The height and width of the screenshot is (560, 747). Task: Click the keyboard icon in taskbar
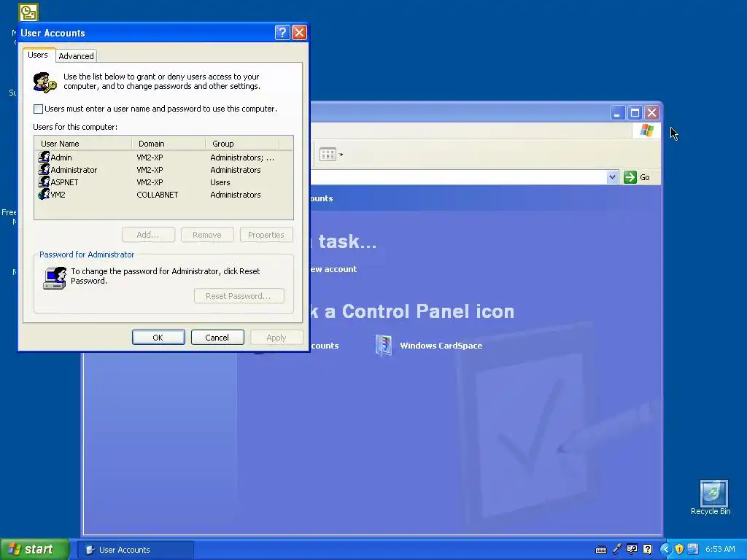601,550
